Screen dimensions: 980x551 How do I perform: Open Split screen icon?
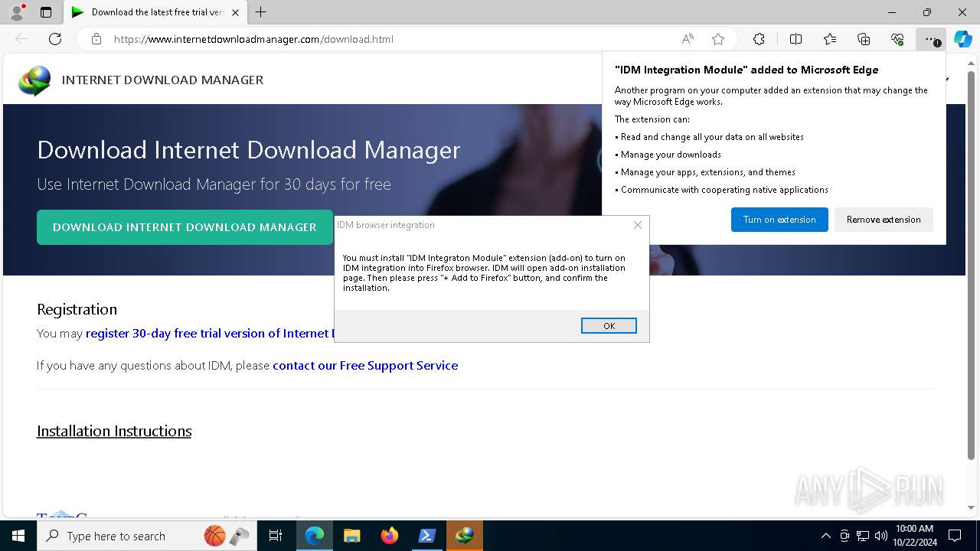tap(795, 39)
